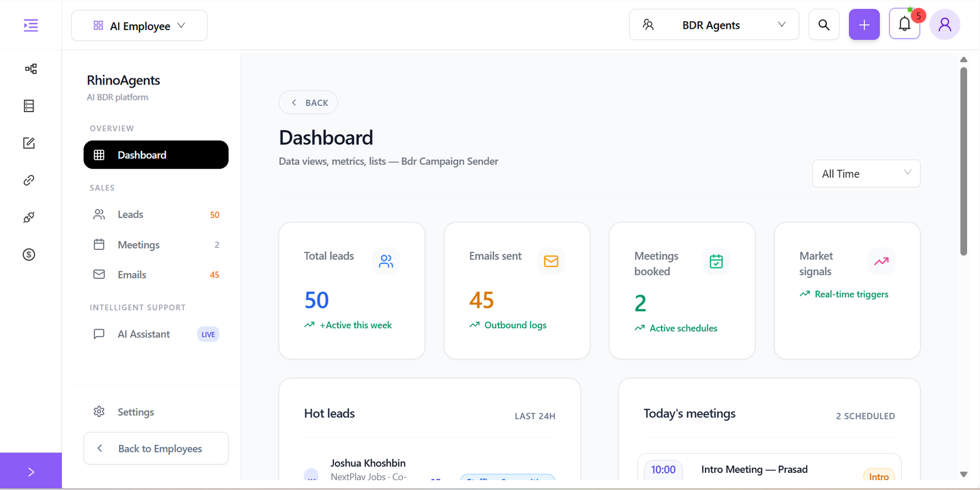Click the Emails envelope icon in sidebar

(x=99, y=274)
